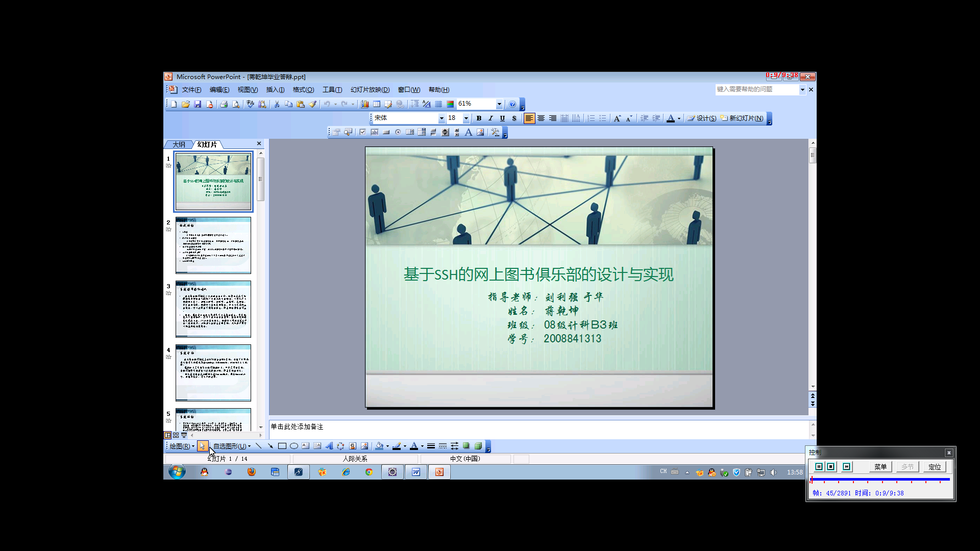Open Print Preview with the magnifier page icon
This screenshot has height=551, width=980.
(x=236, y=104)
